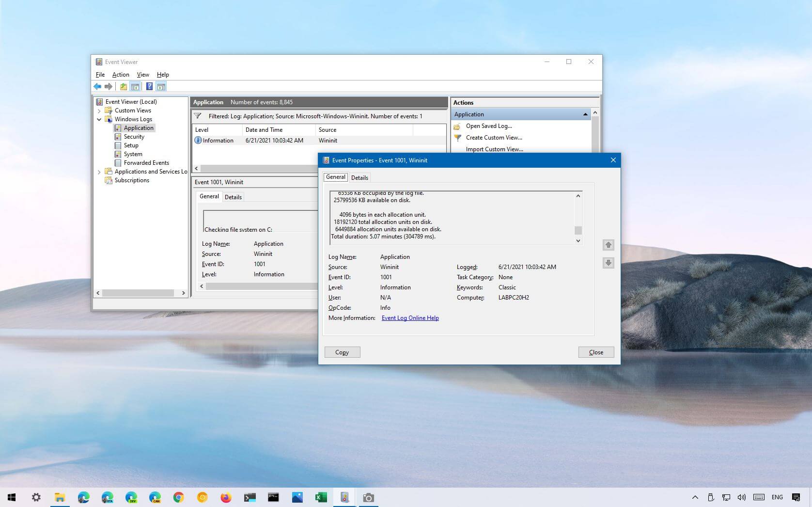Click the Help question mark toolbar icon
Image resolution: width=812 pixels, height=507 pixels.
(x=149, y=87)
